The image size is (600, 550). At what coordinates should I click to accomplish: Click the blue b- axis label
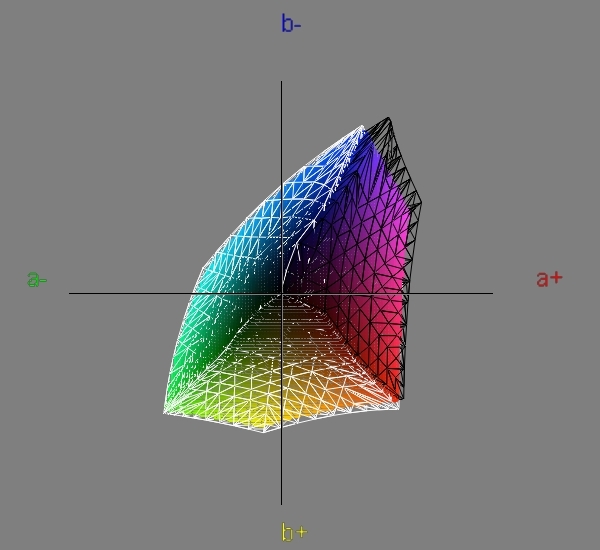coord(291,23)
